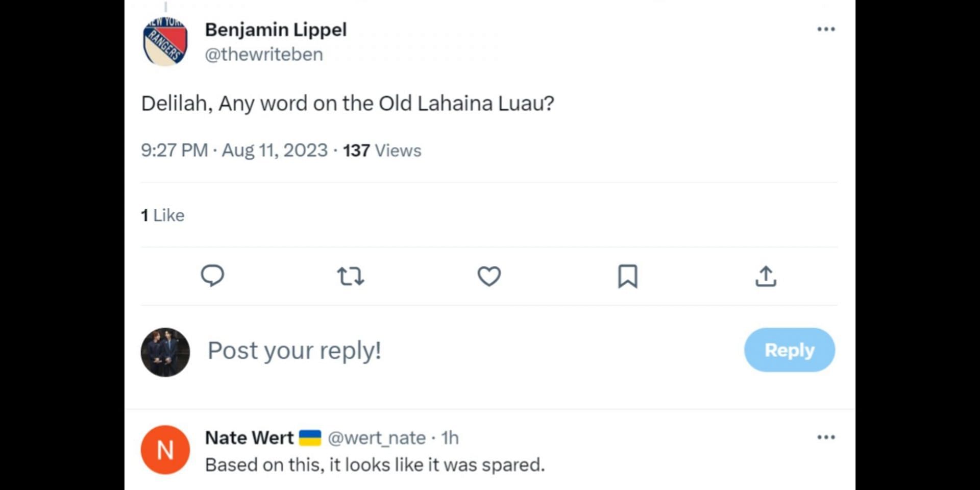Focus the 'Post your reply!' text field
Screen dimensions: 980x490
(459, 351)
